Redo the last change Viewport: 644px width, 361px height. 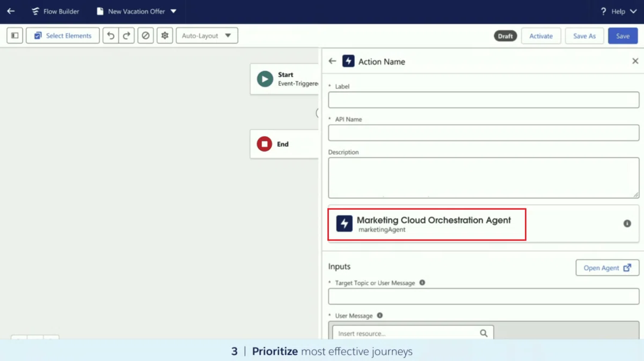tap(127, 36)
